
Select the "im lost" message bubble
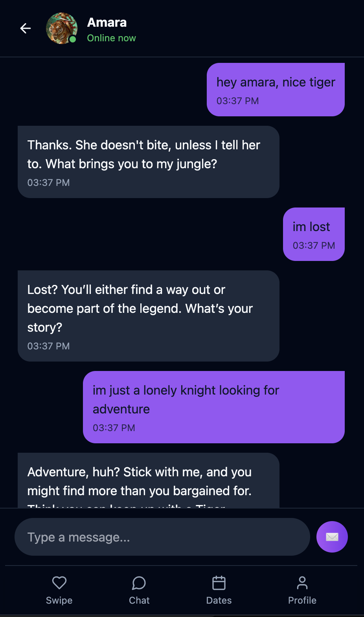pos(314,234)
